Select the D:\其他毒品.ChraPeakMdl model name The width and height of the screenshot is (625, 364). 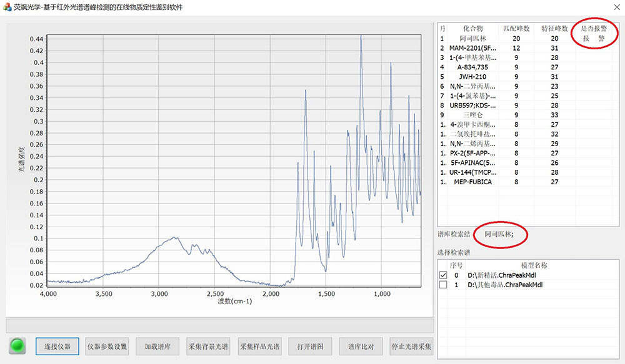pos(505,285)
